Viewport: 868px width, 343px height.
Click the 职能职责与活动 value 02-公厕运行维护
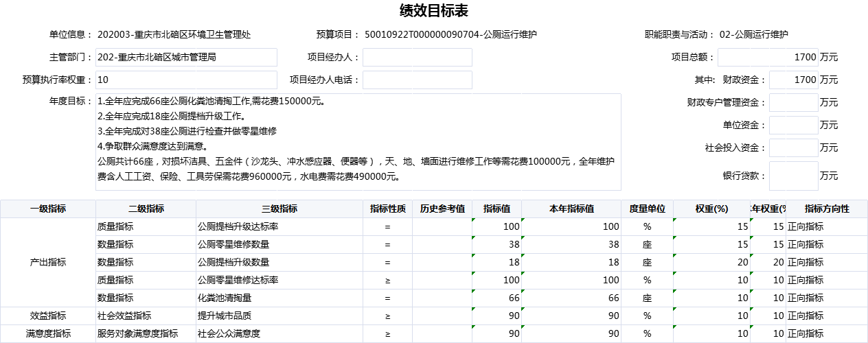pos(754,34)
